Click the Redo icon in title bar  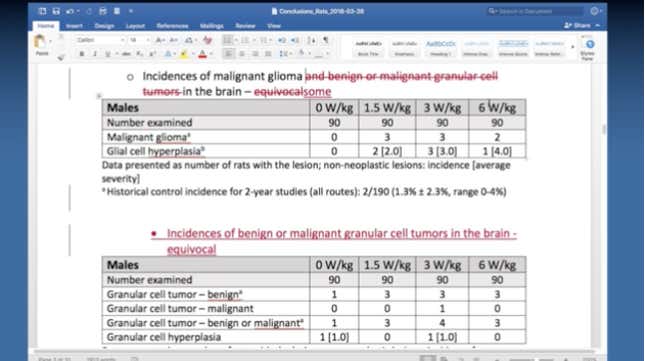(89, 11)
